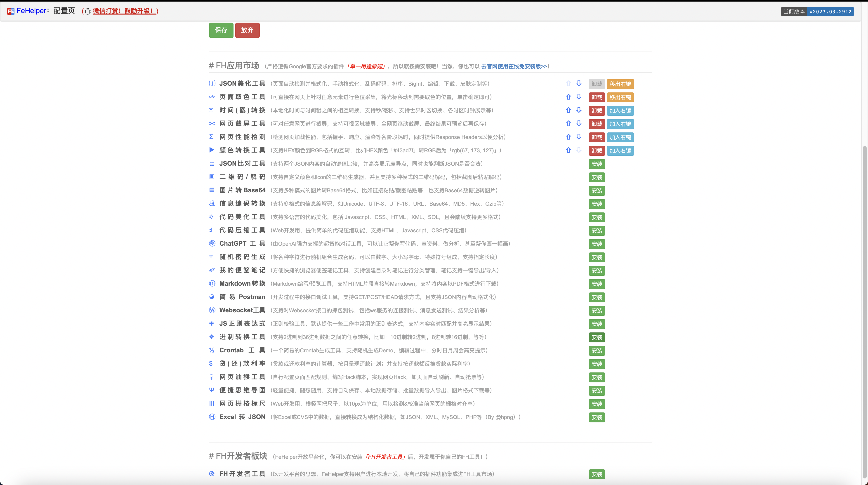Click the 时间(戳)转换 hourglass icon
The image size is (868, 485).
tap(211, 110)
